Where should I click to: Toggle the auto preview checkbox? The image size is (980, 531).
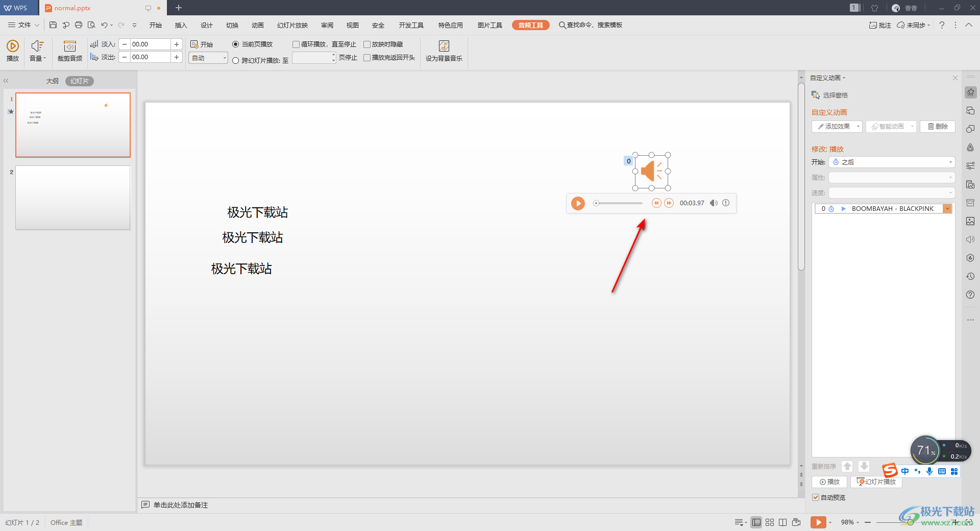point(816,497)
